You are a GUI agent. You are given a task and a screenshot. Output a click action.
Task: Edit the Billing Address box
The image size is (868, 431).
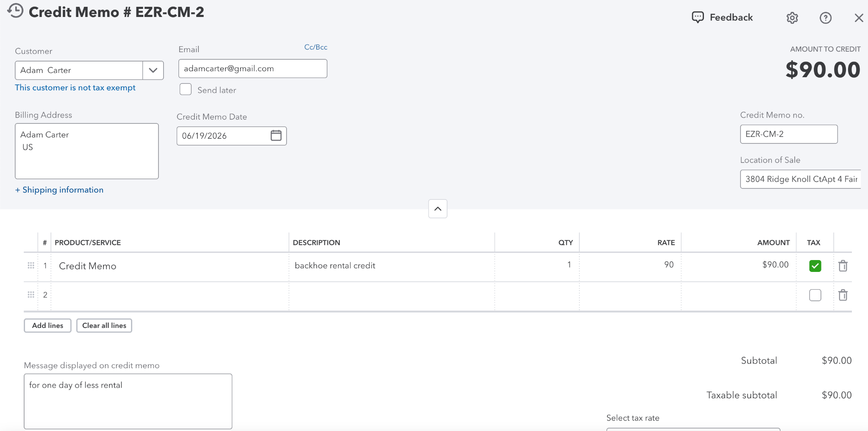(87, 151)
